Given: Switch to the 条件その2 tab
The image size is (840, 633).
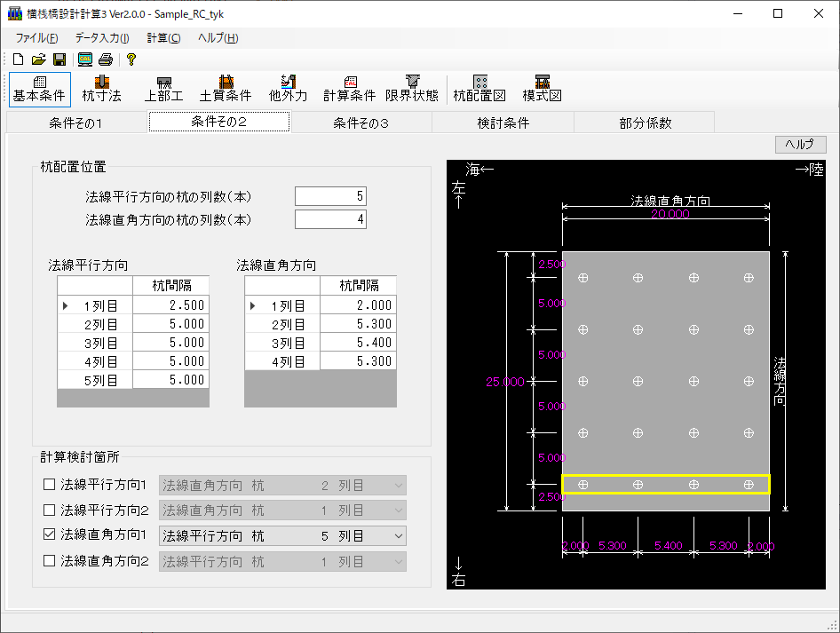Looking at the screenshot, I should [x=219, y=122].
